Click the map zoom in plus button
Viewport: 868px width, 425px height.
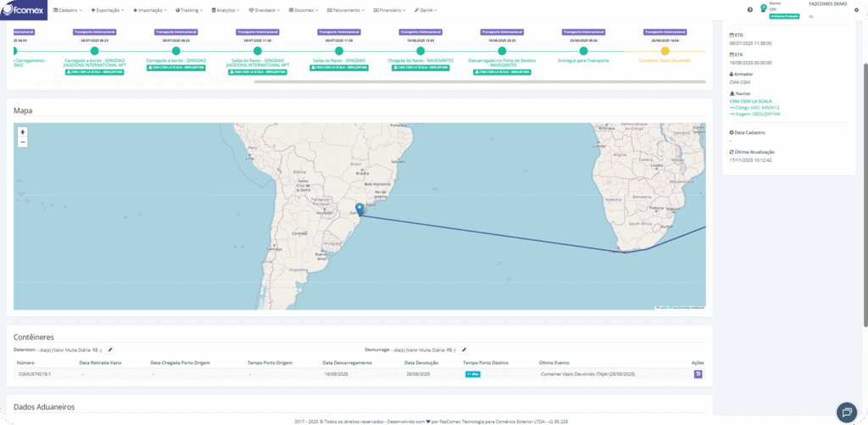[x=22, y=132]
